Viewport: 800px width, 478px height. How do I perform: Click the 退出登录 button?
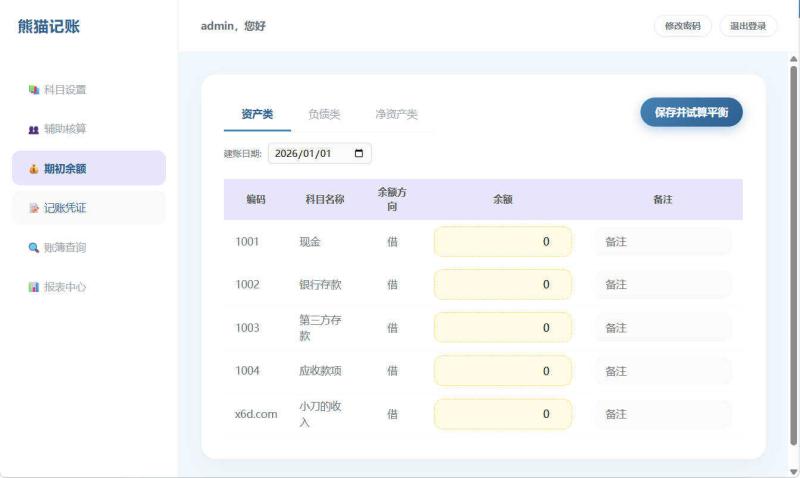748,26
